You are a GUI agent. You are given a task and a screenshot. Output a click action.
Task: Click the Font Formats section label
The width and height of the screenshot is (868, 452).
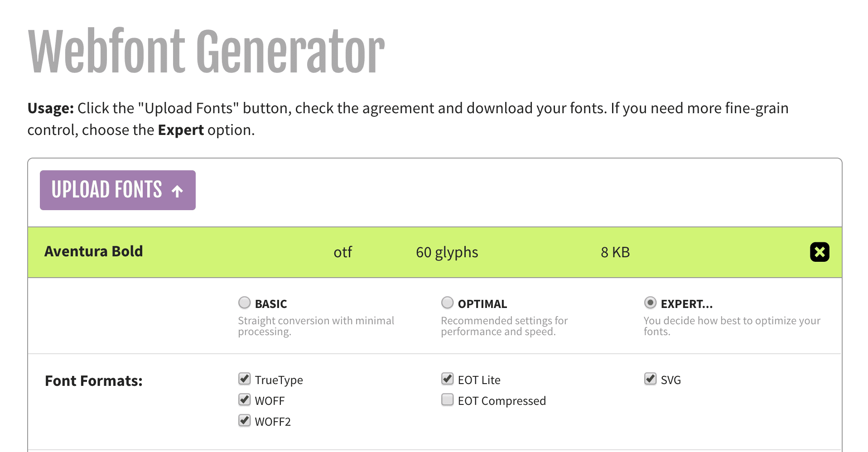94,380
